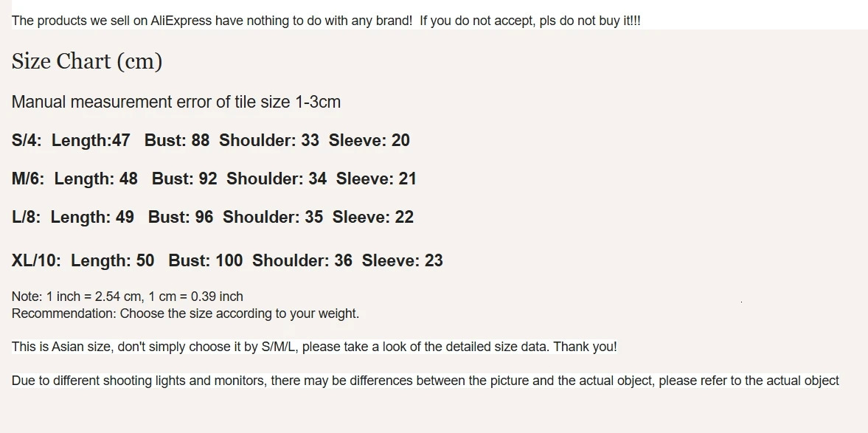Click the AliExpress brand disclaimer sentence
The height and width of the screenshot is (433, 868).
(x=326, y=21)
